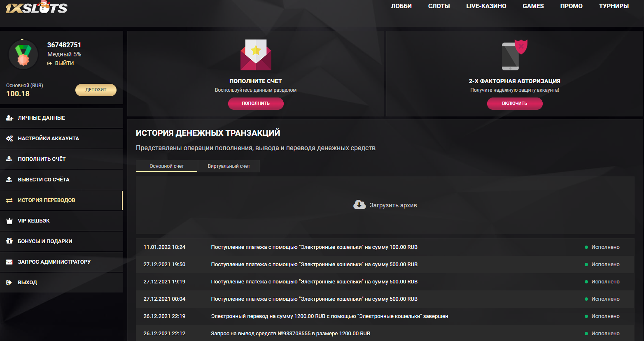This screenshot has width=644, height=341.
Task: Switch to the Основной счет tab
Action: coord(167,166)
